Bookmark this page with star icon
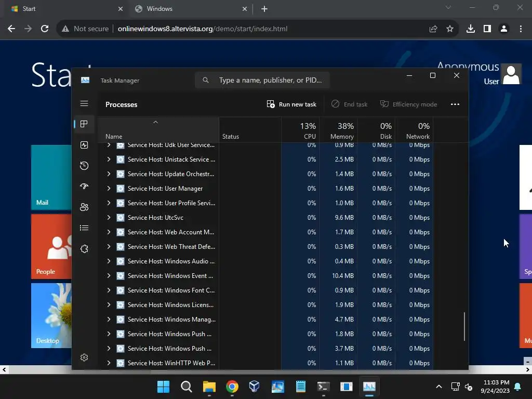Viewport: 532px width, 399px height. click(x=450, y=29)
